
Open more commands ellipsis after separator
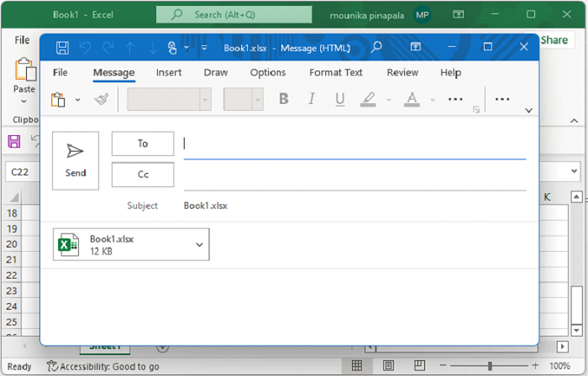[x=502, y=99]
